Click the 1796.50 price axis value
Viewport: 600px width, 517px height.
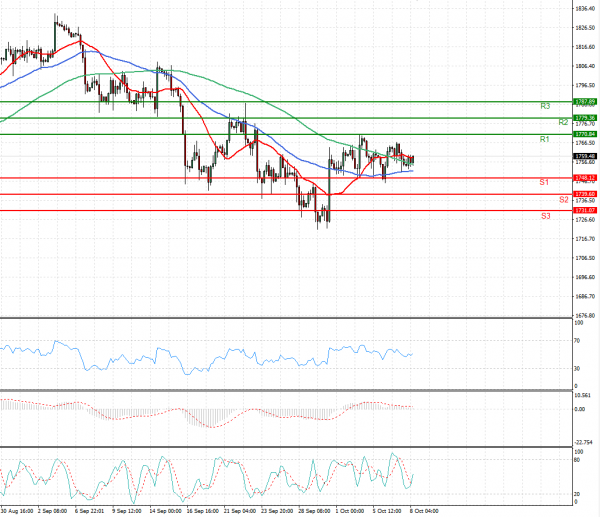pyautogui.click(x=585, y=85)
